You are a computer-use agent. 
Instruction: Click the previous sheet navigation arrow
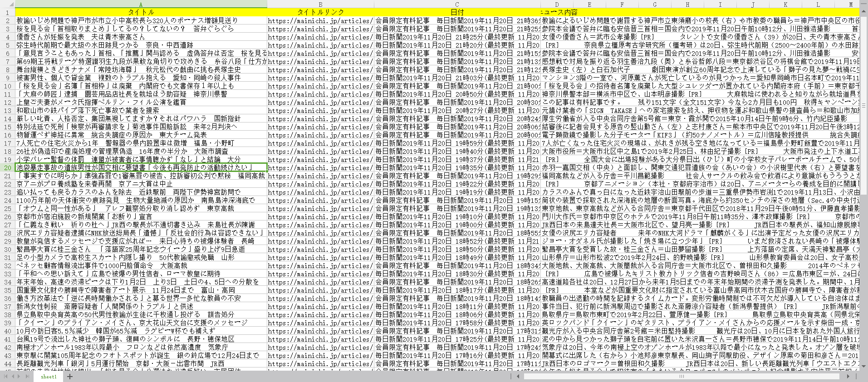[13, 377]
